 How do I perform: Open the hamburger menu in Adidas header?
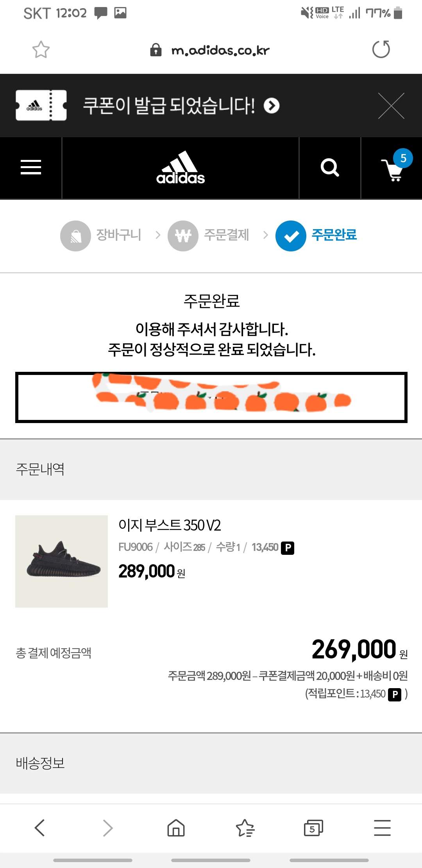click(31, 167)
